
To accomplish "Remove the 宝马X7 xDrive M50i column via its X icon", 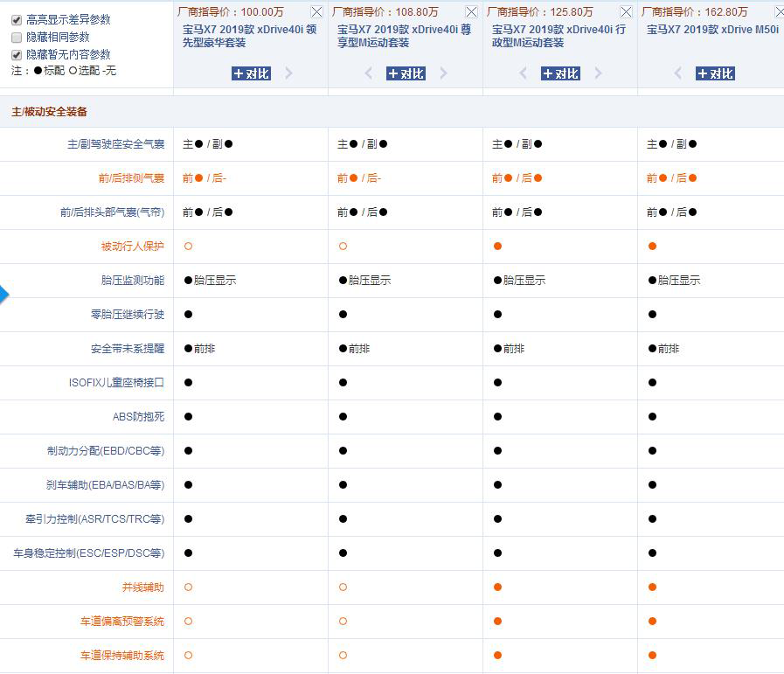I will (778, 11).
